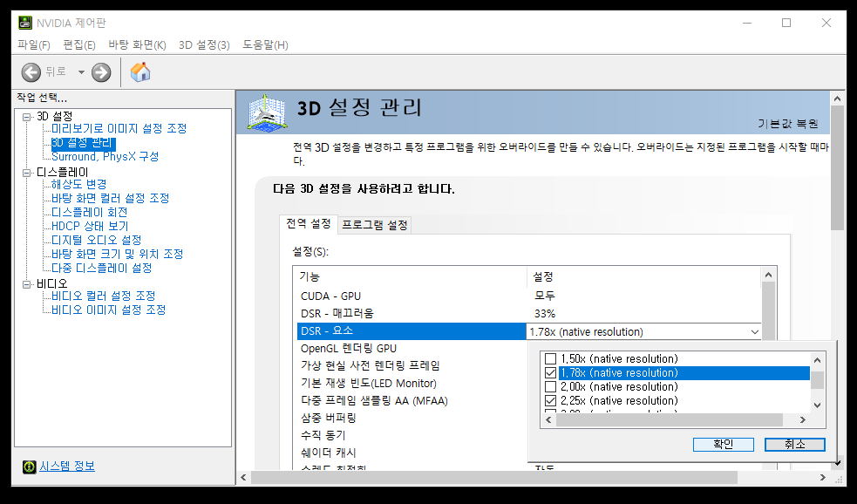857x504 pixels.
Task: Click the Forward arrow button
Action: point(101,72)
